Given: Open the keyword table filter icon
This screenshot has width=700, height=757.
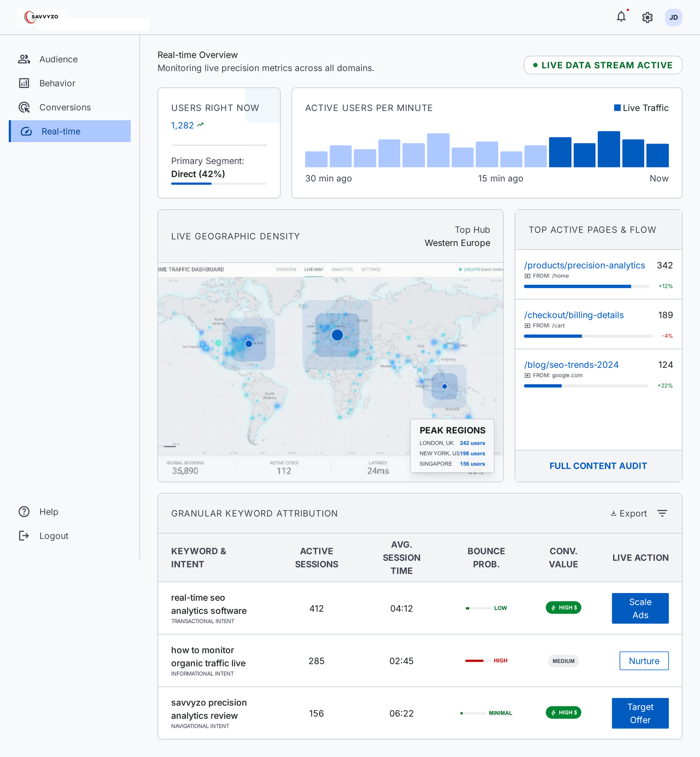Looking at the screenshot, I should (662, 513).
